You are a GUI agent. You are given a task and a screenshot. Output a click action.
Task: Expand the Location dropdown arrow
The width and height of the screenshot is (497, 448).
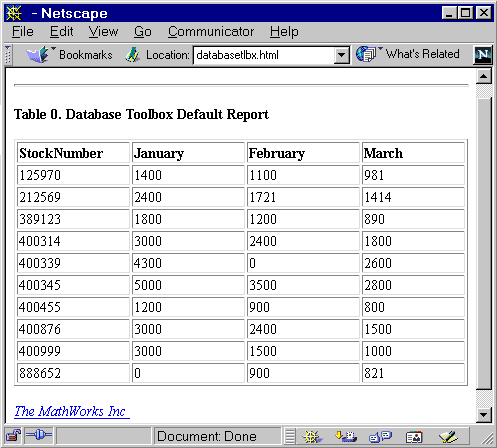pos(342,55)
